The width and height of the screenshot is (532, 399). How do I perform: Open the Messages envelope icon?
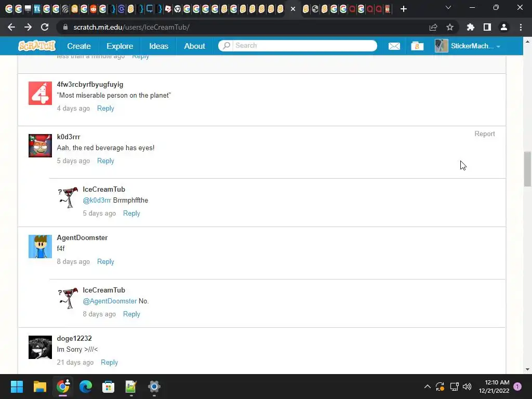tap(394, 46)
